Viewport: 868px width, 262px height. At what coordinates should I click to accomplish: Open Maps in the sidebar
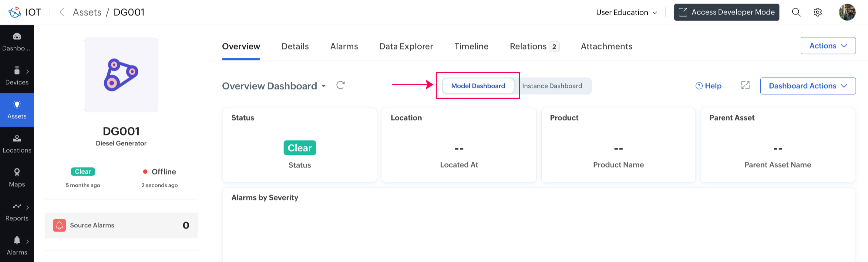(x=17, y=178)
